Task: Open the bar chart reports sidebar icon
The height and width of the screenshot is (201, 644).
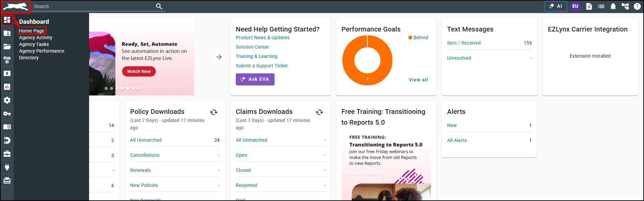Action: [7, 87]
